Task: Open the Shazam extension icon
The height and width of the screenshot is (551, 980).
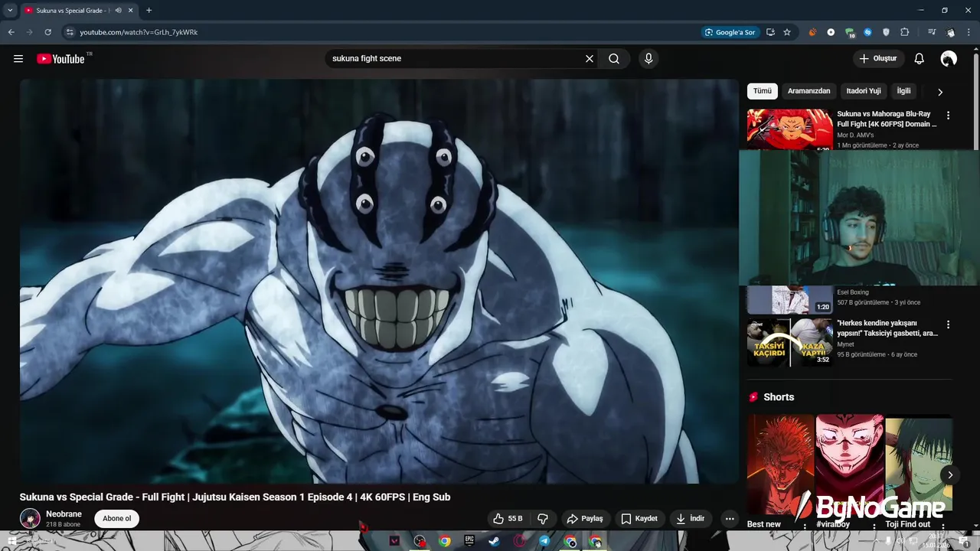Action: (x=867, y=32)
